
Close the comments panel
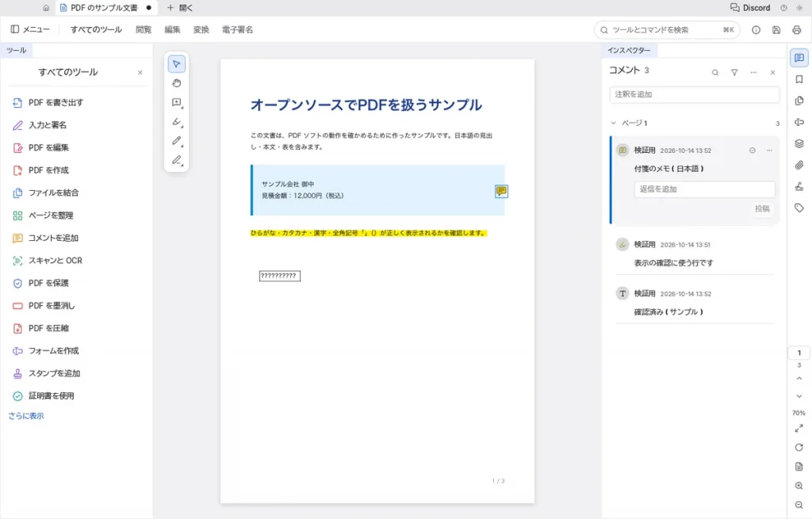772,72
